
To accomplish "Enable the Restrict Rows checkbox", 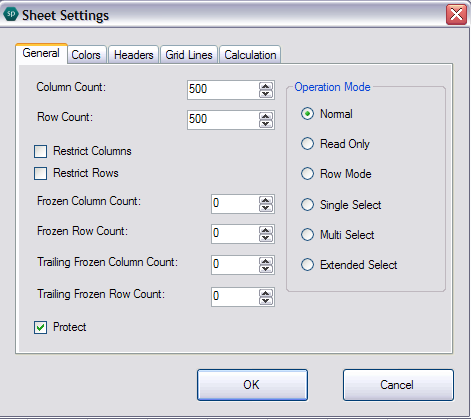I will click(40, 173).
